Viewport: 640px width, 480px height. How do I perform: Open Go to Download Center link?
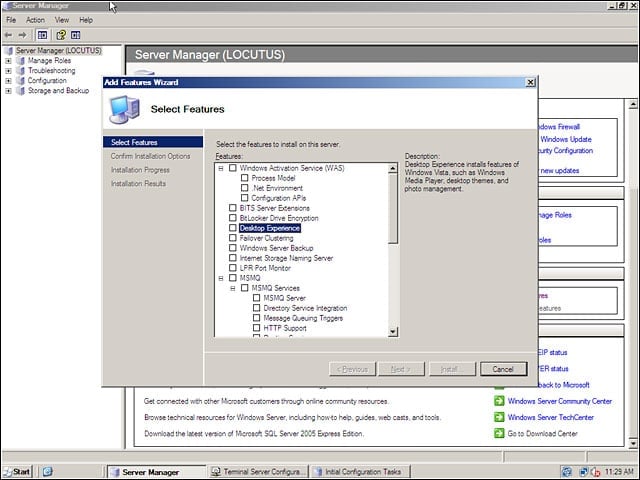(x=542, y=433)
